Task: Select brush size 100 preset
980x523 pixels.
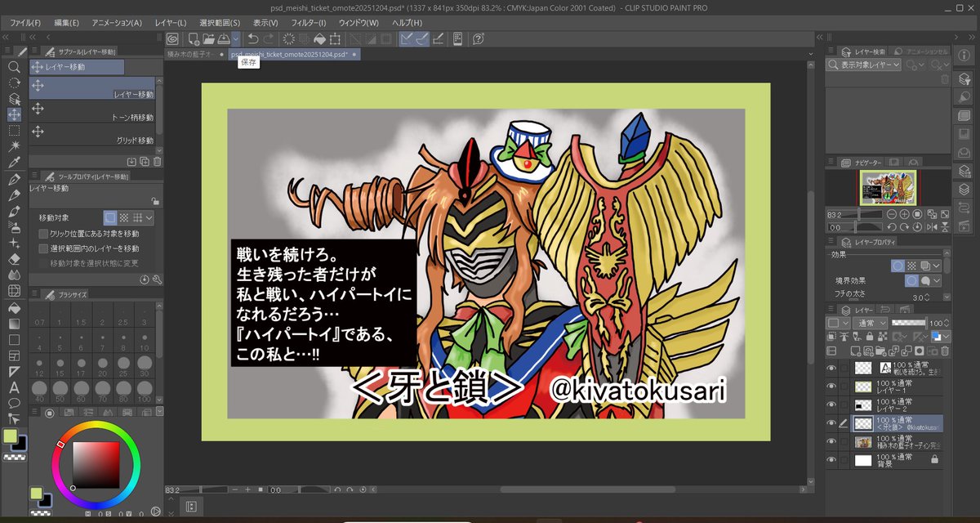Action: pos(144,390)
